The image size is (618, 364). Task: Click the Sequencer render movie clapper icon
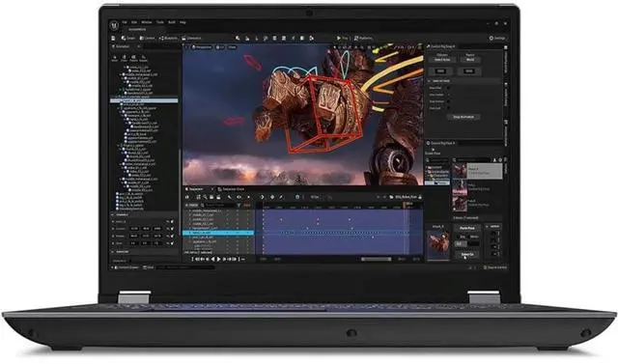[219, 197]
